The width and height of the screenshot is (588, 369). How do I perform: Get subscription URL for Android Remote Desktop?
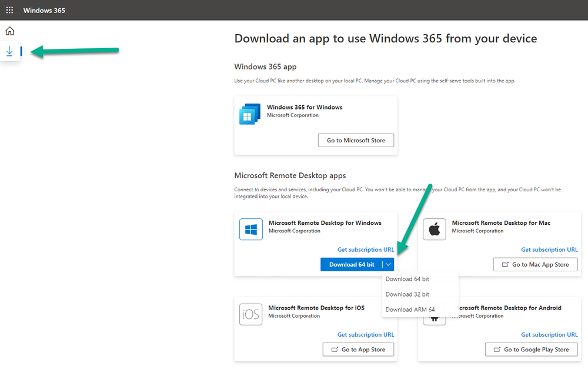click(549, 334)
